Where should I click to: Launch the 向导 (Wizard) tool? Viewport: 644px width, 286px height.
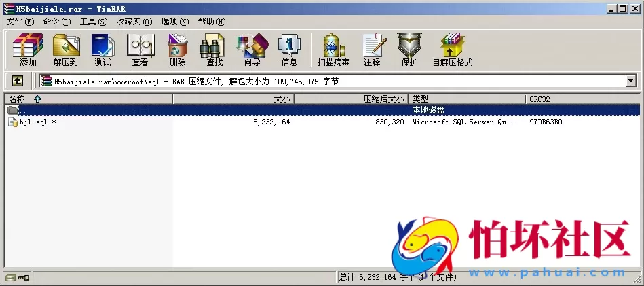point(252,50)
